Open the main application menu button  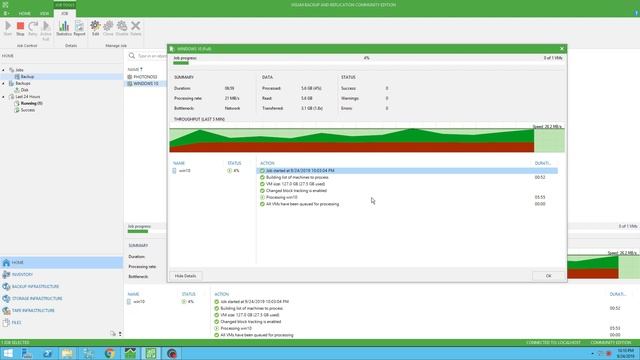6,13
